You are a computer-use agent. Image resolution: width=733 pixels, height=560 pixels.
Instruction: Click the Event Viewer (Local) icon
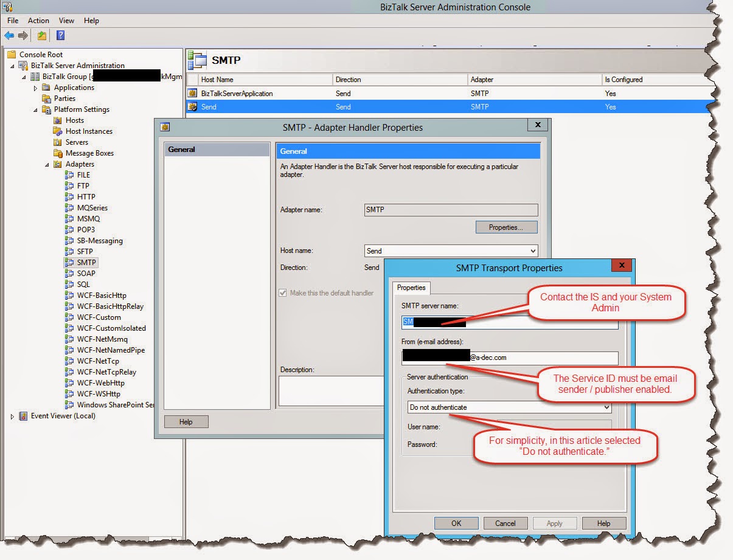(24, 417)
